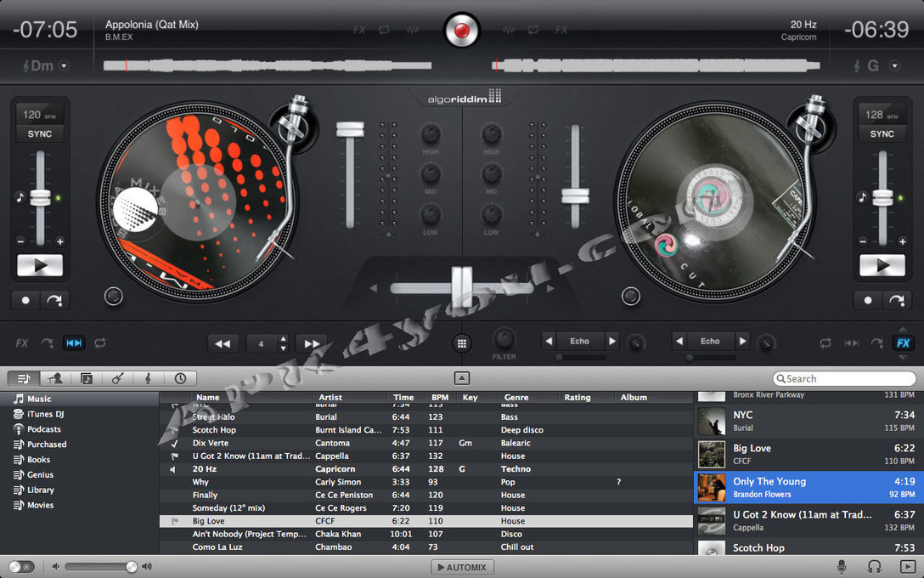Switch to the History clock tab
Viewport: 924px width, 578px height.
[x=180, y=378]
